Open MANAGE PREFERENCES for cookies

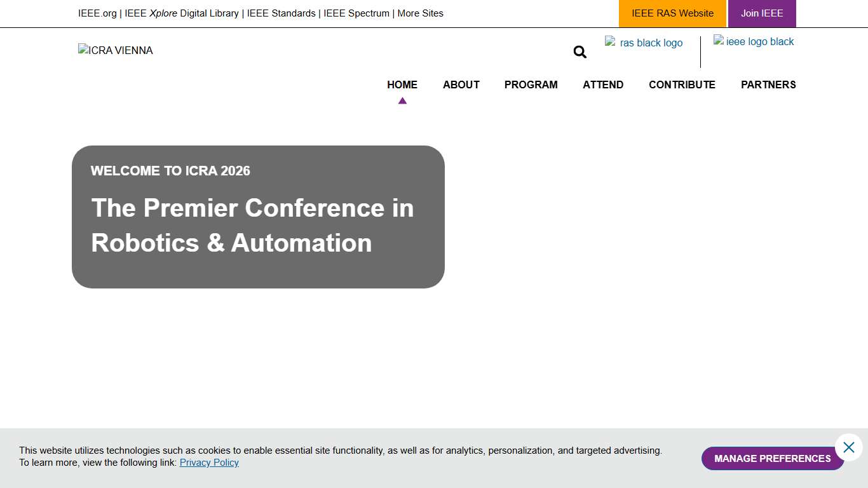[772, 458]
